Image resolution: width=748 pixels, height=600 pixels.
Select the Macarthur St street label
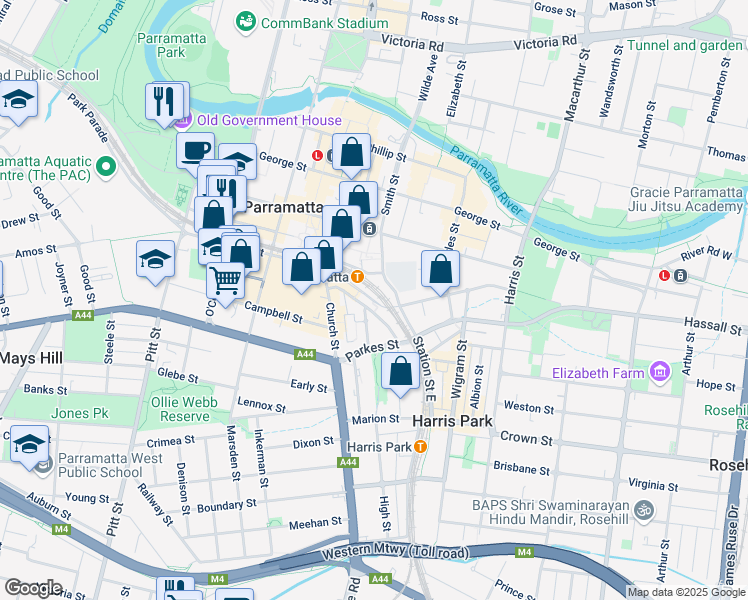(x=577, y=84)
